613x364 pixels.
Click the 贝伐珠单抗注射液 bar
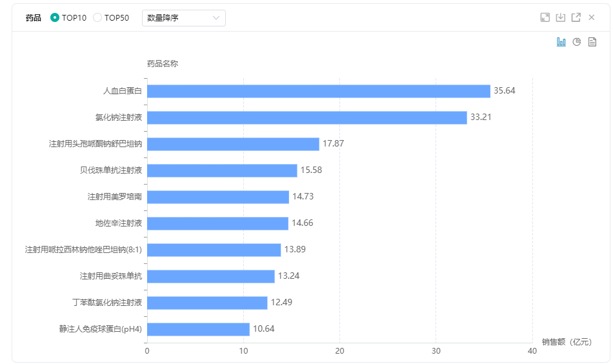(222, 170)
